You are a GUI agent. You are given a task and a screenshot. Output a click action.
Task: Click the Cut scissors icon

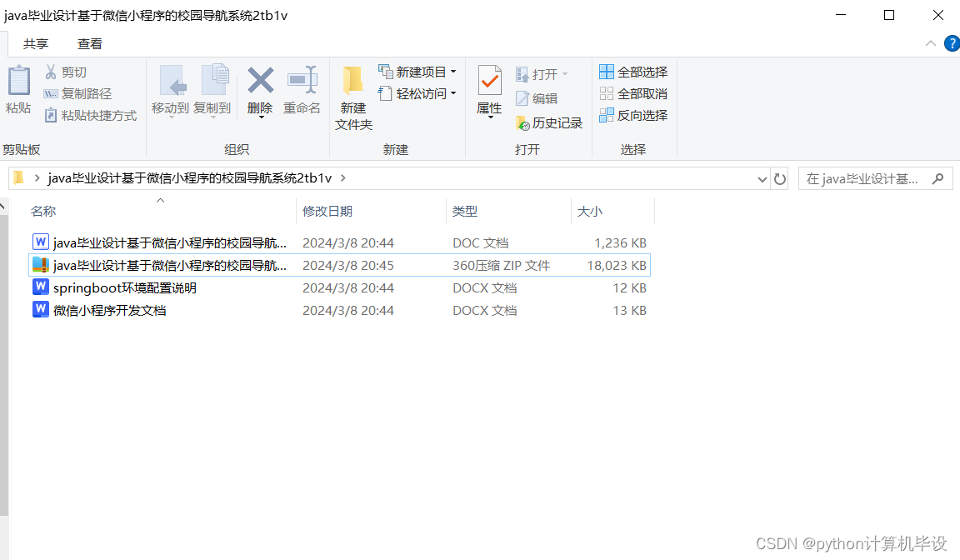pyautogui.click(x=51, y=72)
